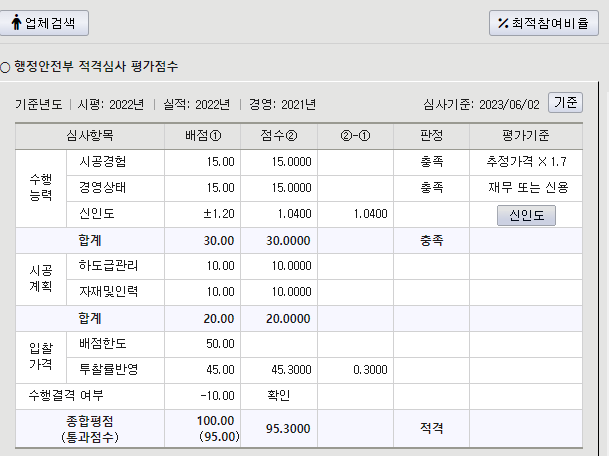Click the 적격 verdict cell
This screenshot has height=456, width=609.
[x=431, y=429]
